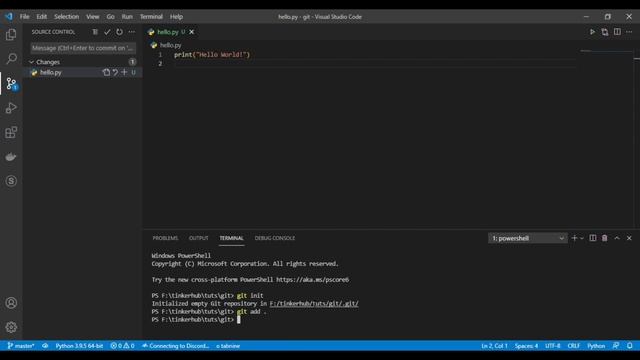Open the Extensions view
Screen dimensions: 640x360
11,132
